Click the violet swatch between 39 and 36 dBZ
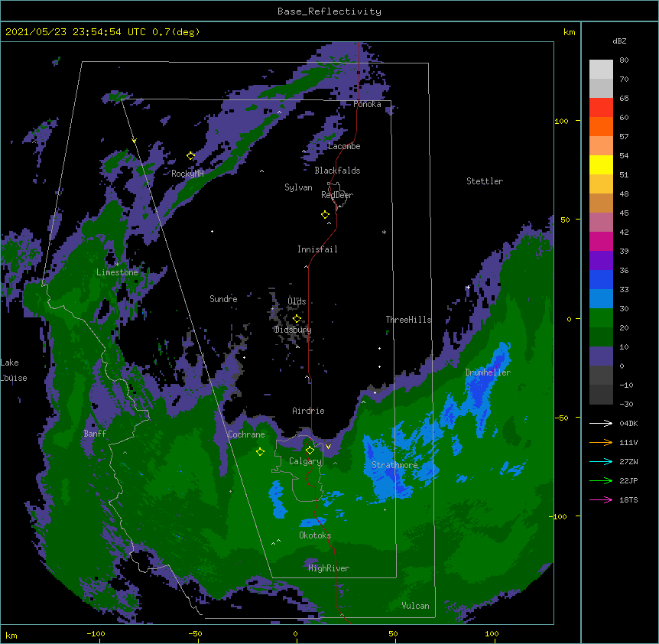659x644 pixels. click(601, 260)
